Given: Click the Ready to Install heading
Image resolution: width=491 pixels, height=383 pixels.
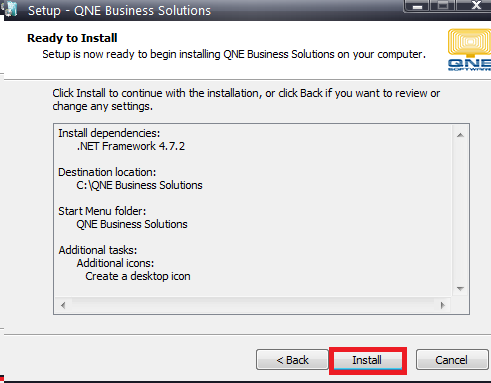Looking at the screenshot, I should pos(72,38).
